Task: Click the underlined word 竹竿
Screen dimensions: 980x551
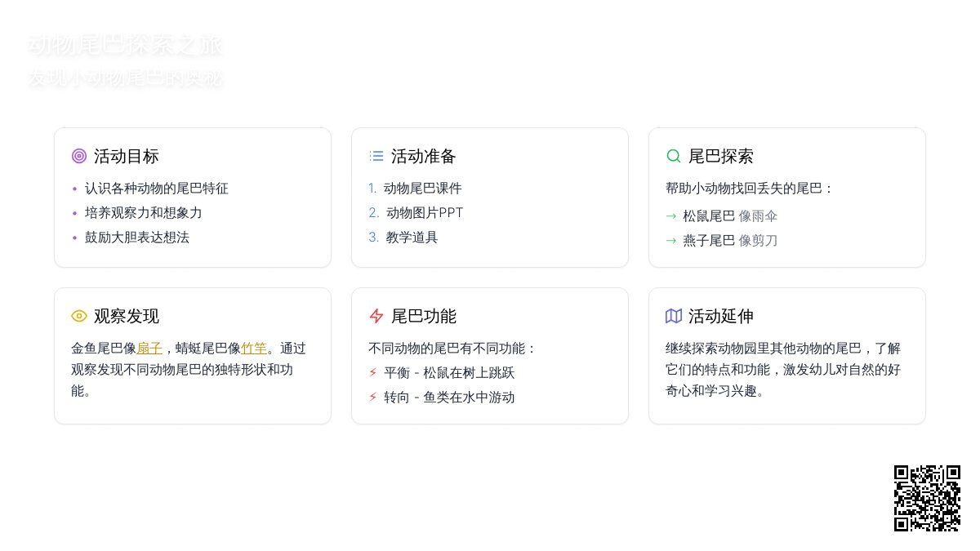Action: [254, 349]
